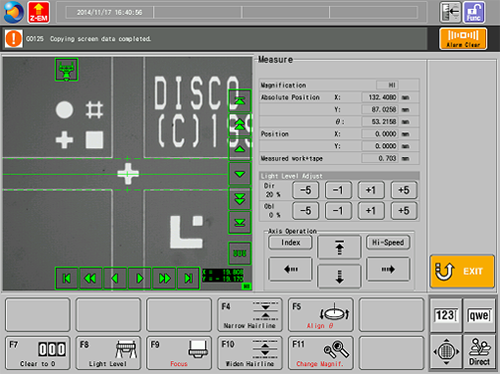Click Absolute Position Y value 87.0258
500x374 pixels.
click(380, 109)
